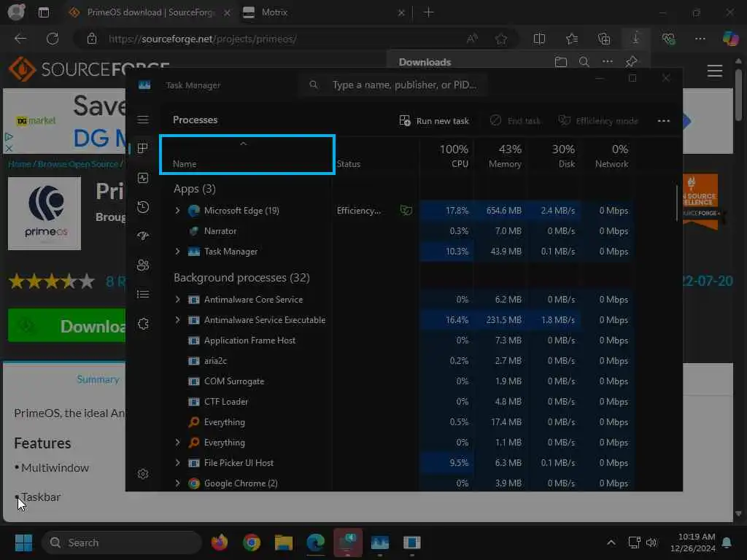The image size is (747, 560).
Task: Click Windows taskbar Search box
Action: pos(122,542)
